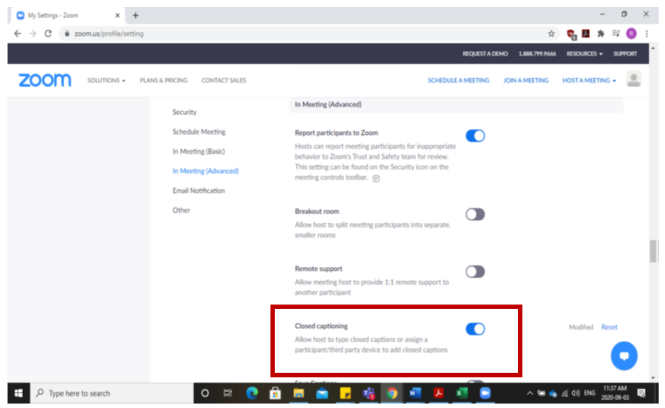Enable the Breakout room toggle
Viewport: 665px width, 408px height.
click(x=475, y=214)
